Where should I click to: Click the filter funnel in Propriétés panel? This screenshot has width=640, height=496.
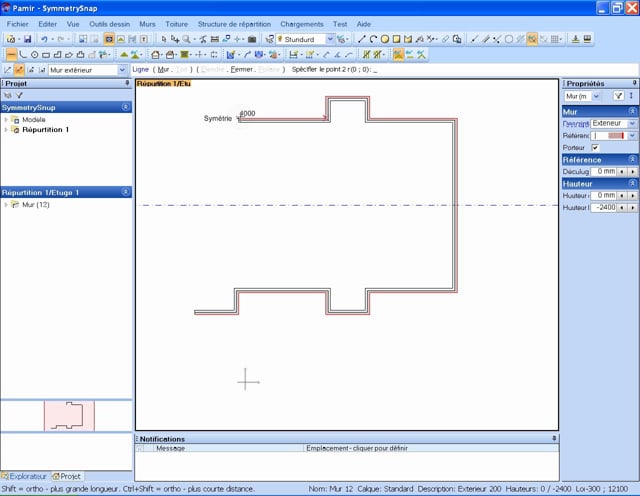618,96
